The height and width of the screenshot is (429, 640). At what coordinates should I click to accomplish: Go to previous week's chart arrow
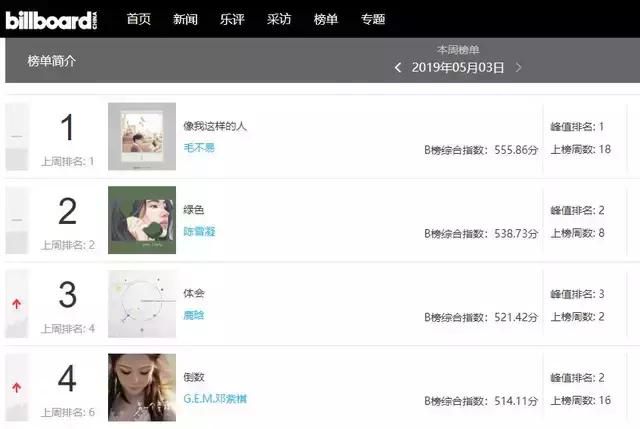[x=398, y=67]
